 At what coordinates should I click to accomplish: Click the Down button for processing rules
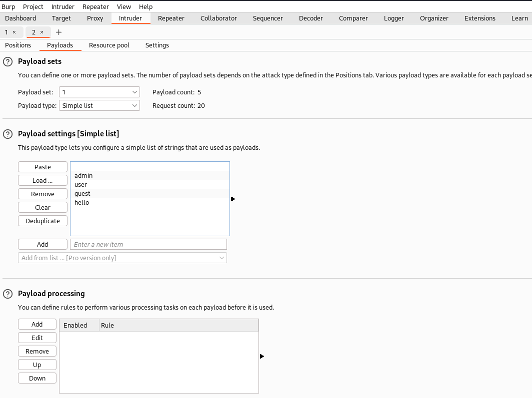pos(37,379)
